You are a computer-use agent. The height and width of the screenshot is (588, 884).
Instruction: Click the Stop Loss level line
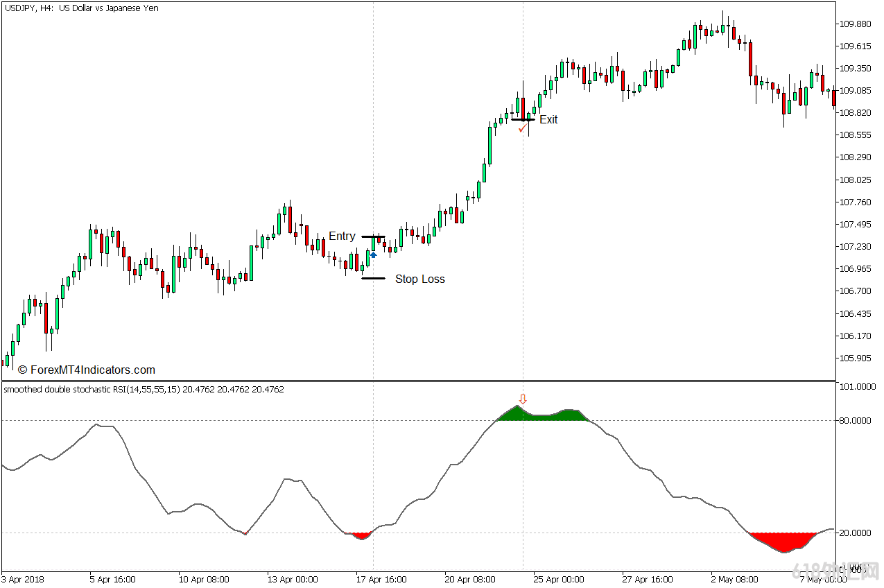(x=374, y=278)
